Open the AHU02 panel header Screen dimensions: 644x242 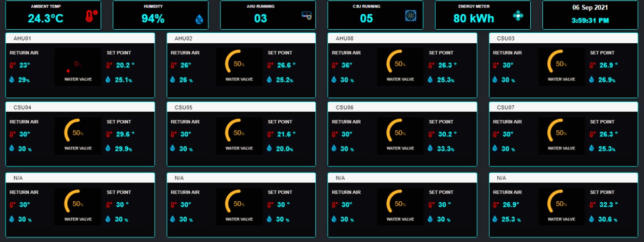click(241, 38)
